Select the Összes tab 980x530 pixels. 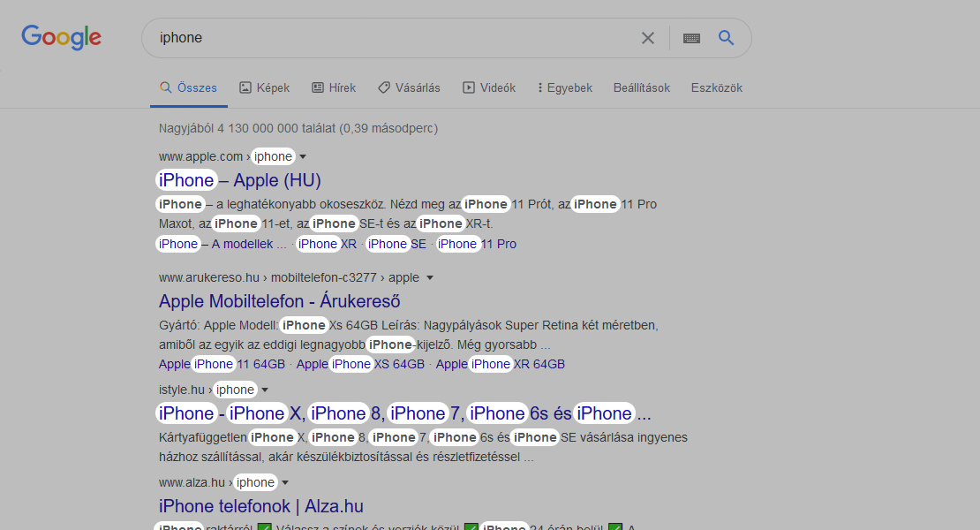[x=188, y=88]
